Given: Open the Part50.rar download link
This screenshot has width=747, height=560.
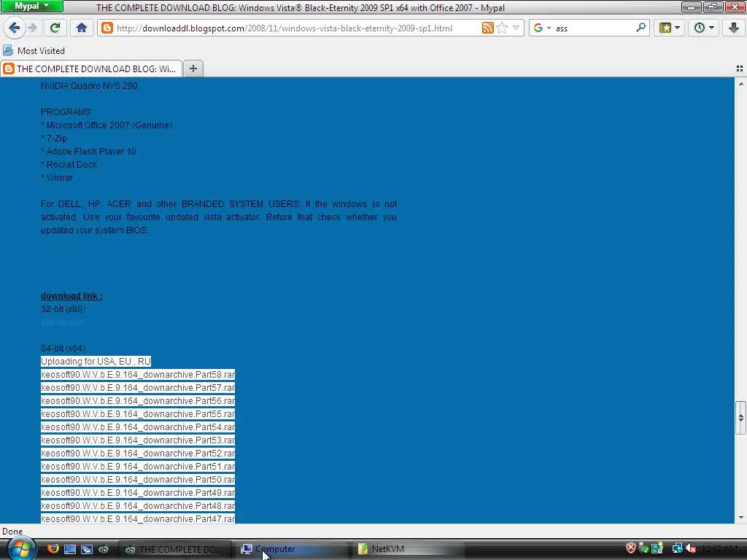Looking at the screenshot, I should [x=138, y=480].
